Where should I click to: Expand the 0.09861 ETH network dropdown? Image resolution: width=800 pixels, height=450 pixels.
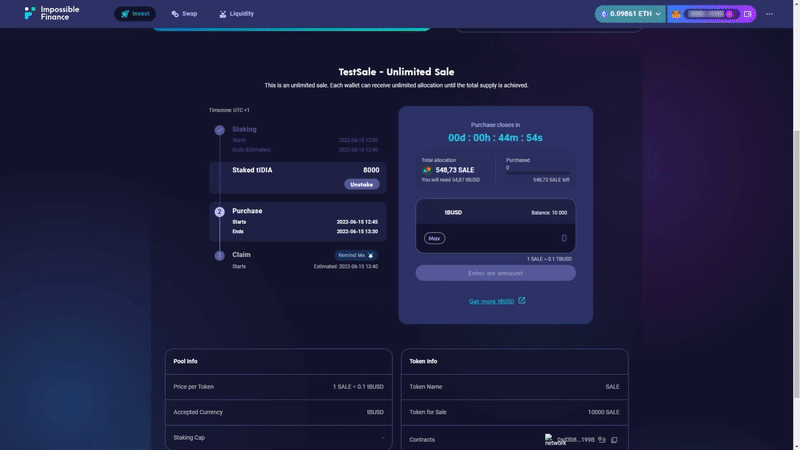point(630,14)
